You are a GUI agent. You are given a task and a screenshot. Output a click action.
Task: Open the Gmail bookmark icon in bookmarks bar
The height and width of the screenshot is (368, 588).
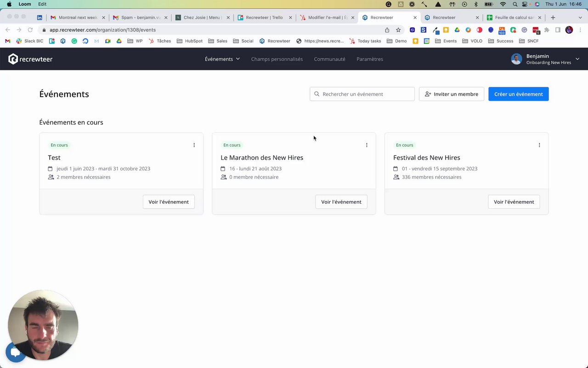(x=8, y=41)
